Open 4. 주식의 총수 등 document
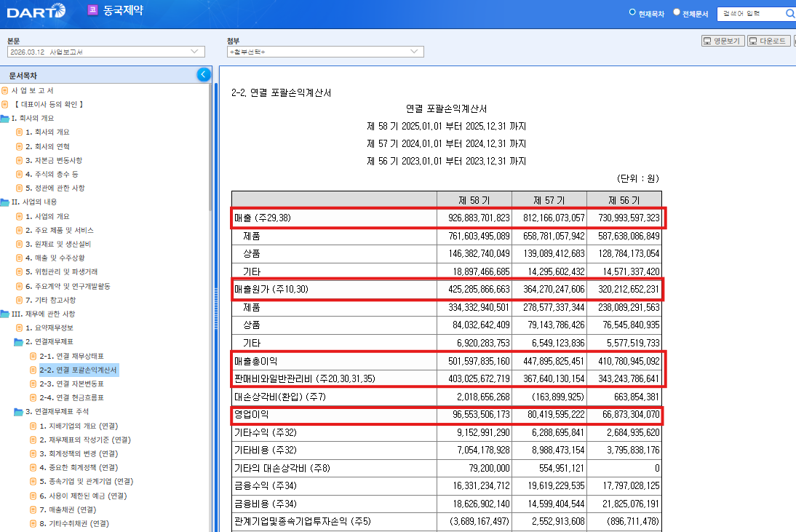The image size is (796, 532). tap(52, 174)
